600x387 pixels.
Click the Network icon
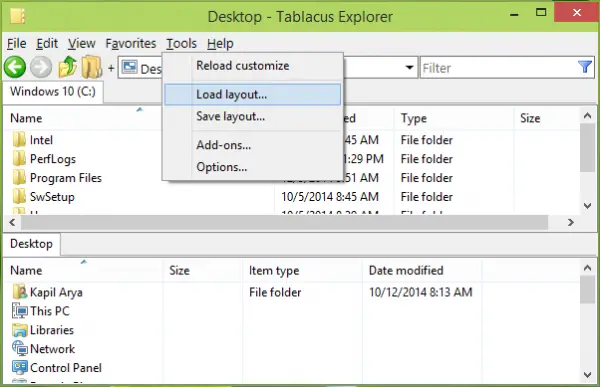tap(20, 349)
